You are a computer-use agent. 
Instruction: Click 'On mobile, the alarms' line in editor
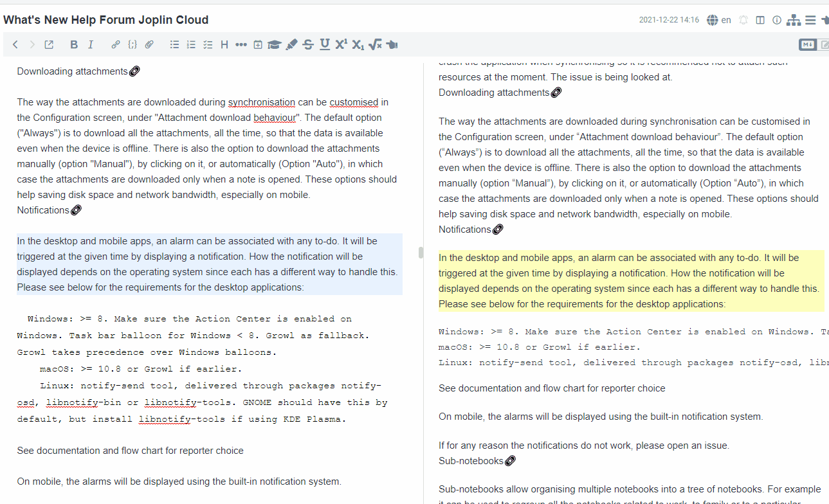179,482
